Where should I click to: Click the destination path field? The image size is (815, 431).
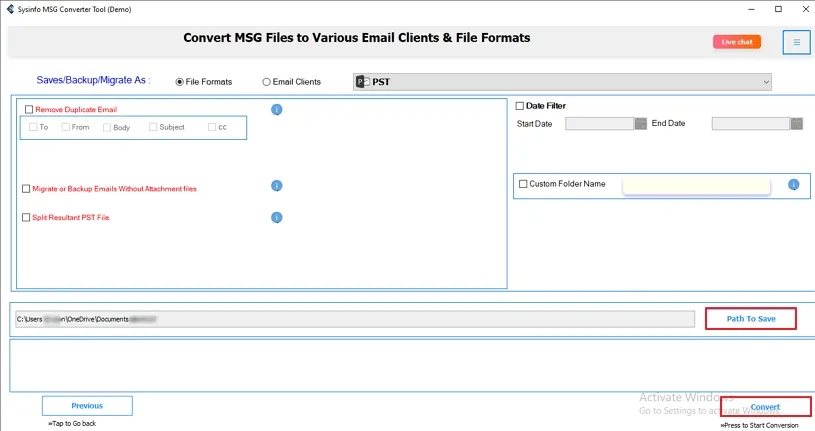tap(355, 319)
